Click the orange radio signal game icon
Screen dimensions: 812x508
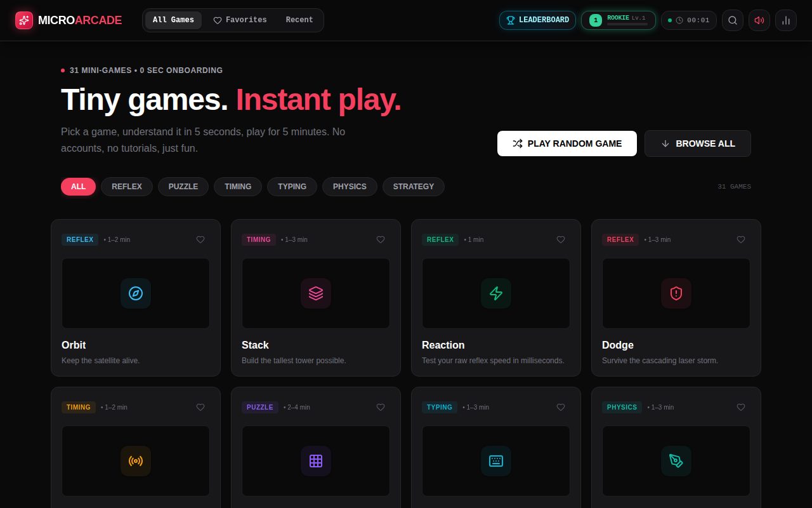coord(136,461)
